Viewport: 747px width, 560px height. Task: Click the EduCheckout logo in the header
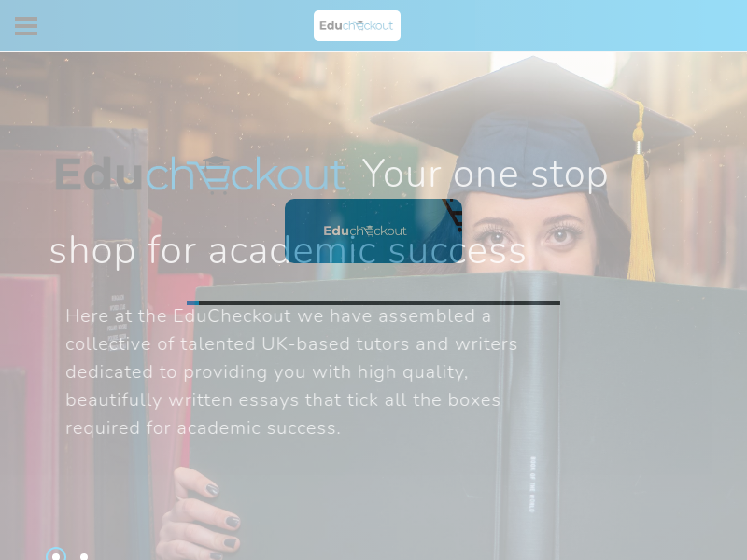point(357,26)
